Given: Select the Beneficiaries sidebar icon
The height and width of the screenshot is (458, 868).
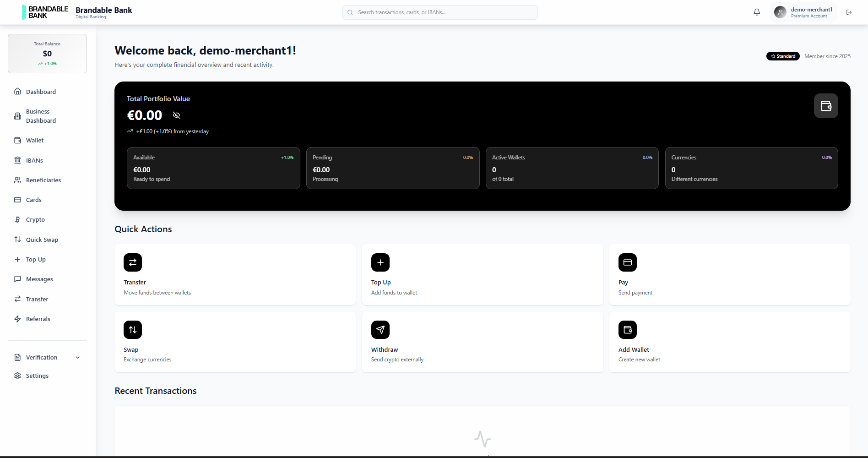Looking at the screenshot, I should click(x=17, y=180).
